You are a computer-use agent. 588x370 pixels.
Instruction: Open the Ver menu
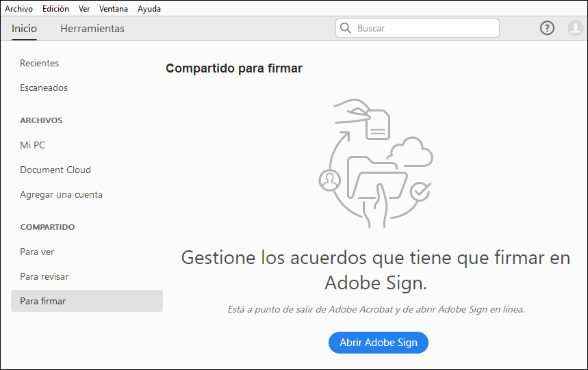pyautogui.click(x=84, y=9)
